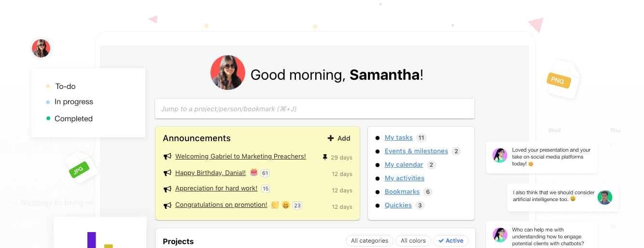Click the 'artificial intelligence too' chat message
644x248 pixels.
click(563, 197)
